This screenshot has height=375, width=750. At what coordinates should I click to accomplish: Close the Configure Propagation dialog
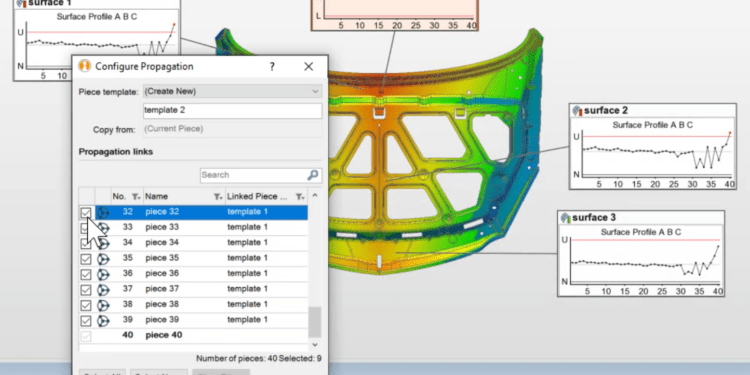coord(309,66)
